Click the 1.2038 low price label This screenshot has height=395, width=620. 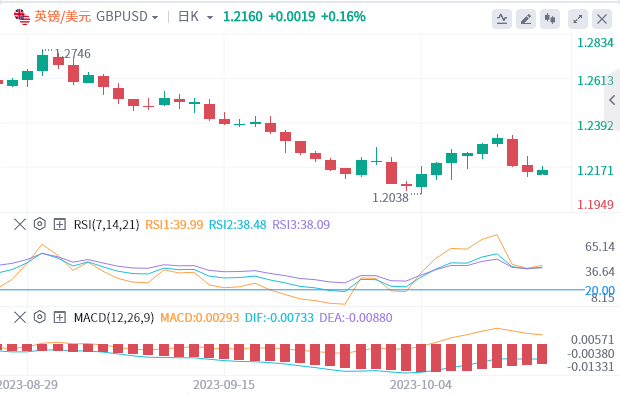390,198
